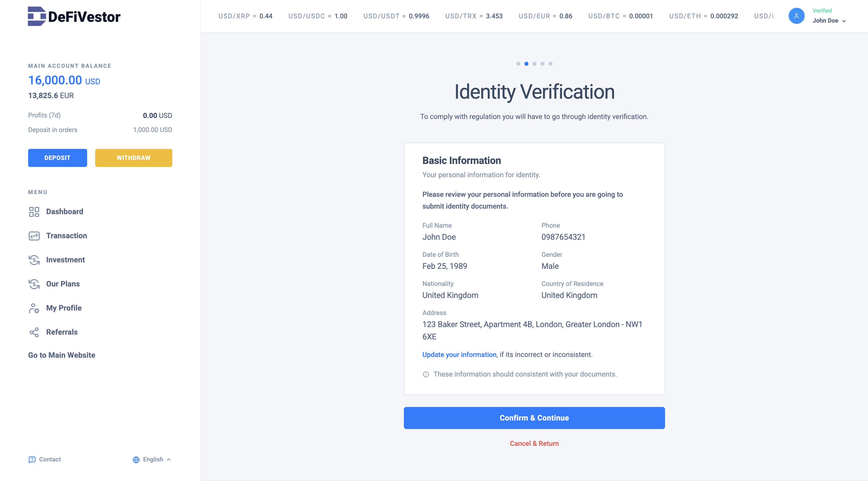The width and height of the screenshot is (868, 481).
Task: Click the info icon near consistency note
Action: (x=426, y=374)
